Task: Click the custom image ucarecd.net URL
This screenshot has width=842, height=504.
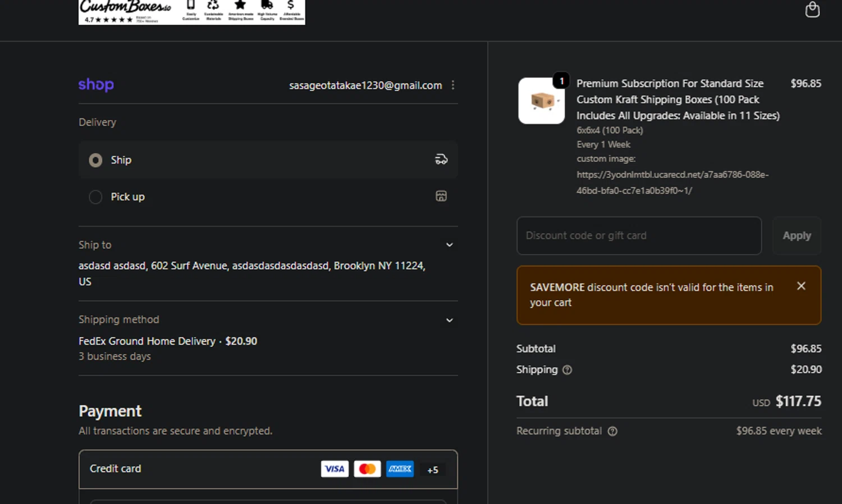Action: [672, 182]
